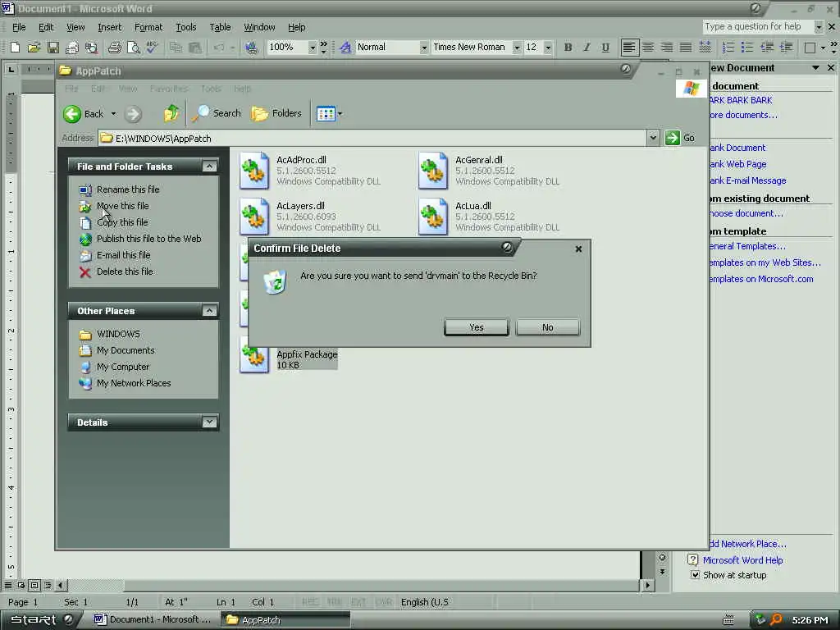Viewport: 840px width, 630px height.
Task: Run Spelling and Grammar check icon
Action: pos(152,48)
